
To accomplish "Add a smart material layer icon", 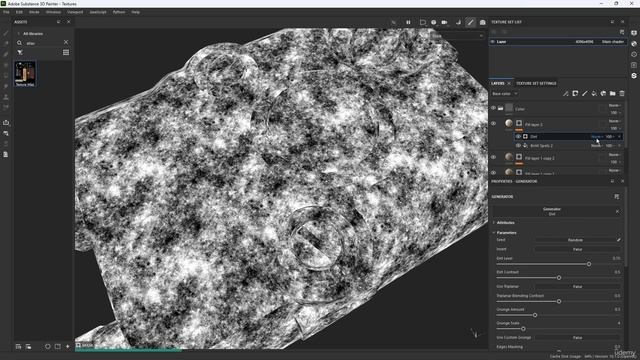I will tap(603, 93).
